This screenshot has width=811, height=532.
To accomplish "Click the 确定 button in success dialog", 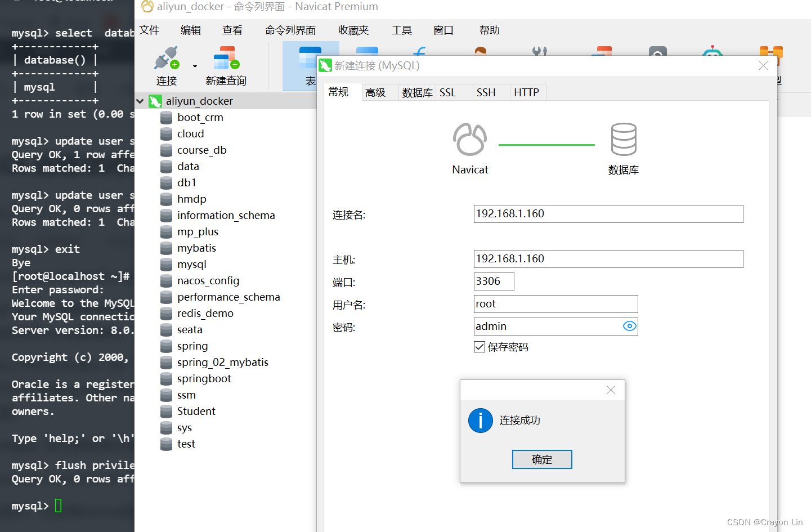I will point(542,459).
